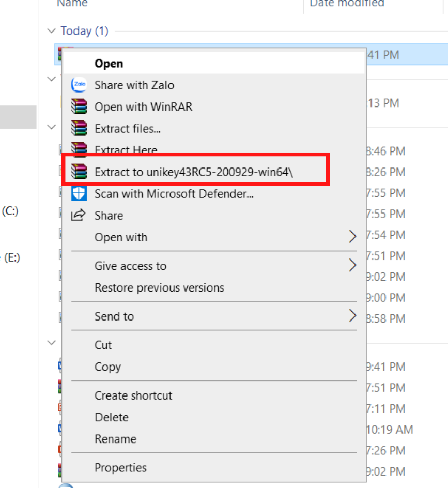Click the Today (1) group header

(x=84, y=31)
